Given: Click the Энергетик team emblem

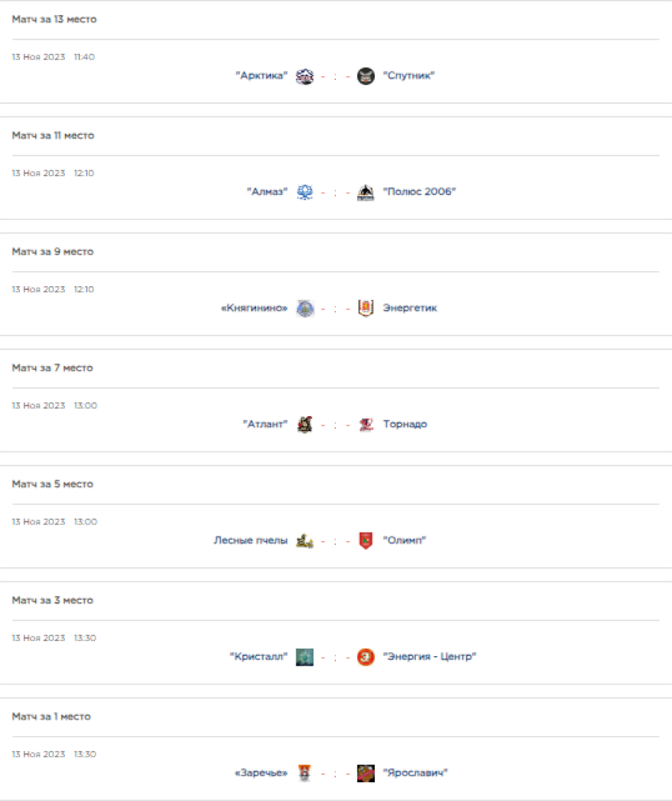Looking at the screenshot, I should click(x=366, y=309).
